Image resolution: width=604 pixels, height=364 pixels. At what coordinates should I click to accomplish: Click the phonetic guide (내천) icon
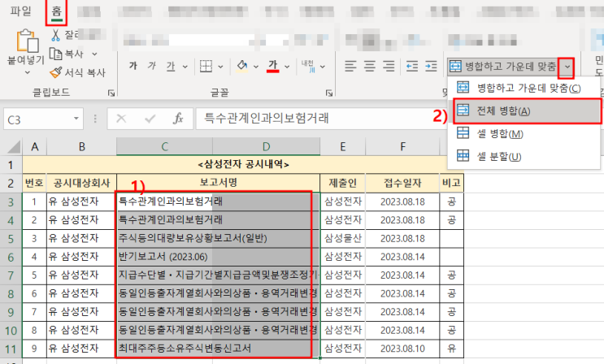308,66
